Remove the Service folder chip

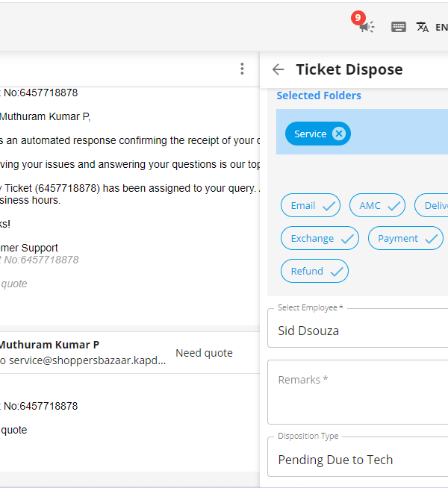(339, 134)
